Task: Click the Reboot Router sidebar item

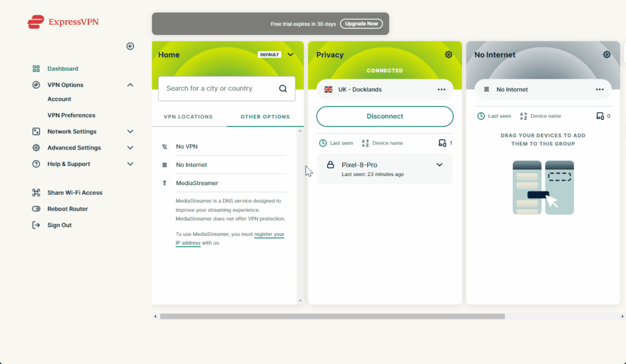Action: [67, 209]
